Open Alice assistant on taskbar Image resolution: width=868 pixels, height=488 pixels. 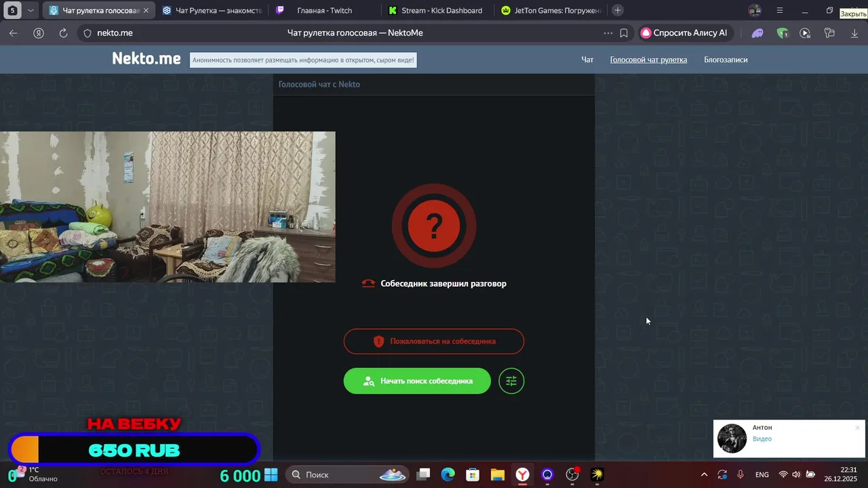(x=547, y=474)
